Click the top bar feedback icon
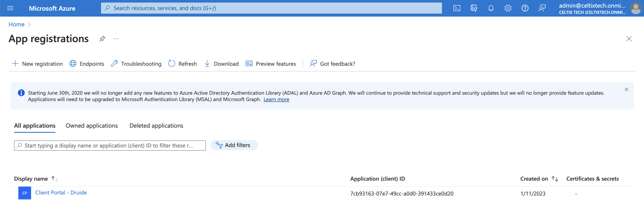Image resolution: width=644 pixels, height=200 pixels. click(x=542, y=8)
